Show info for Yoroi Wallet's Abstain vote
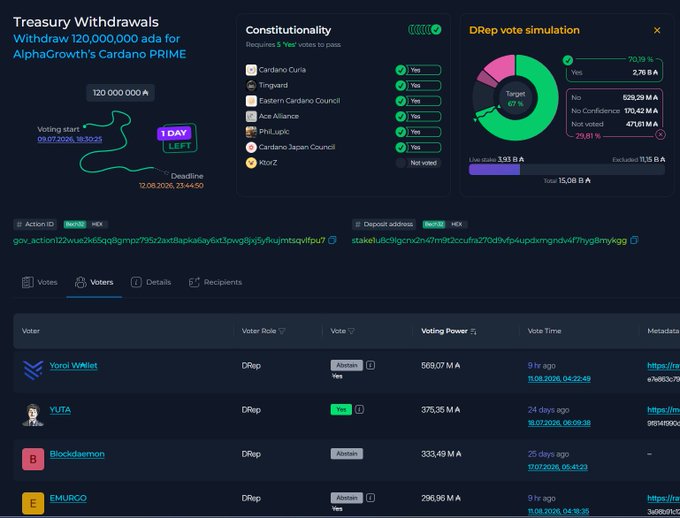 click(x=370, y=365)
